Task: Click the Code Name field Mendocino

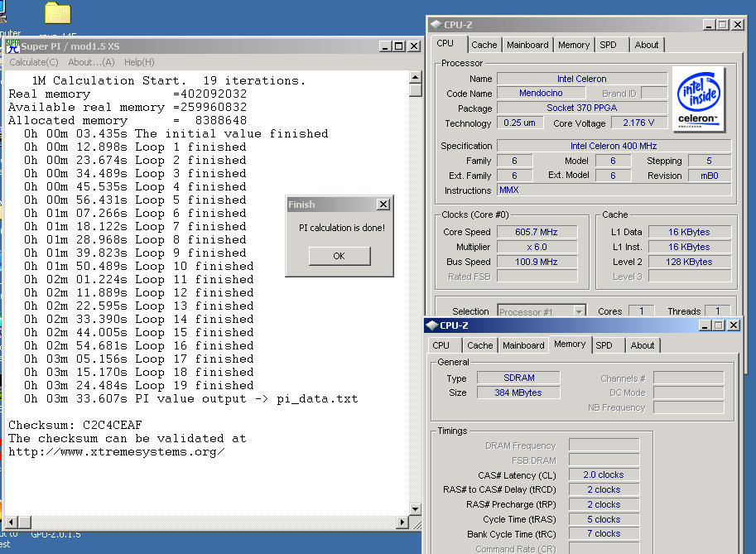Action: [541, 93]
